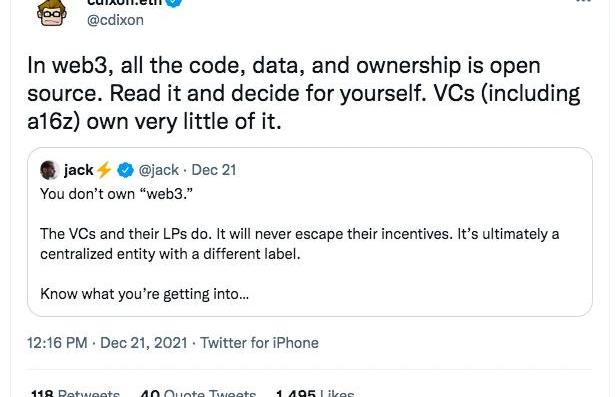View the 40 Quote Tweets list

click(198, 393)
